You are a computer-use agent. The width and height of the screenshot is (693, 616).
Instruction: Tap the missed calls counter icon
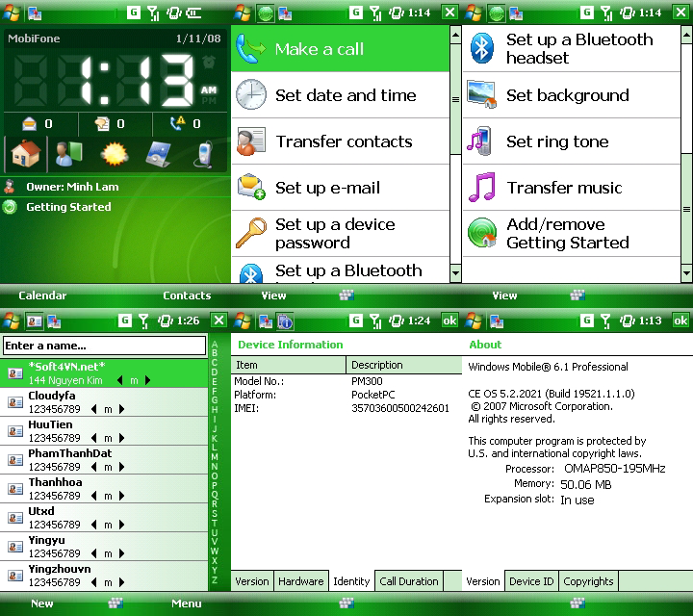[178, 123]
